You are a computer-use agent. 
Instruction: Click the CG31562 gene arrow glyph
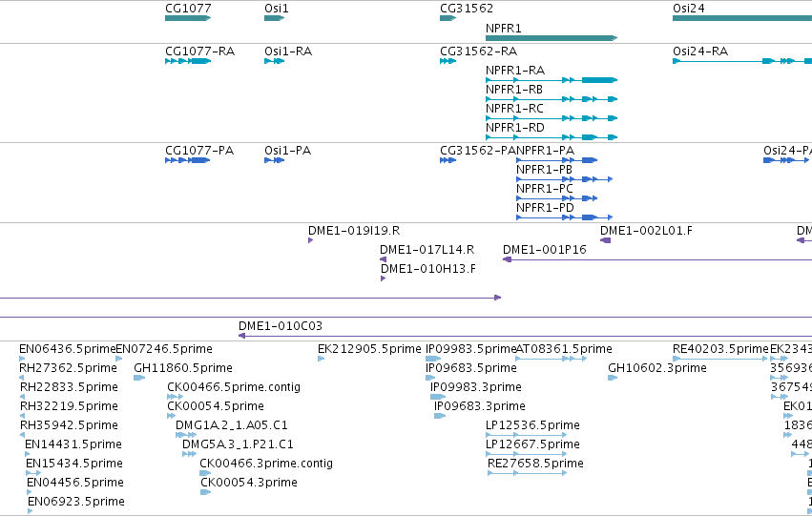point(448,18)
